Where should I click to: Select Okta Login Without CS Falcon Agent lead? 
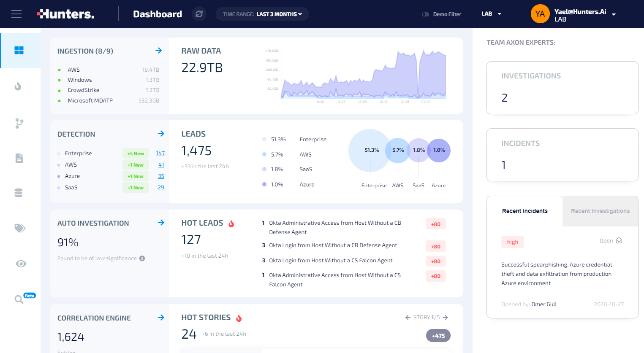[331, 260]
